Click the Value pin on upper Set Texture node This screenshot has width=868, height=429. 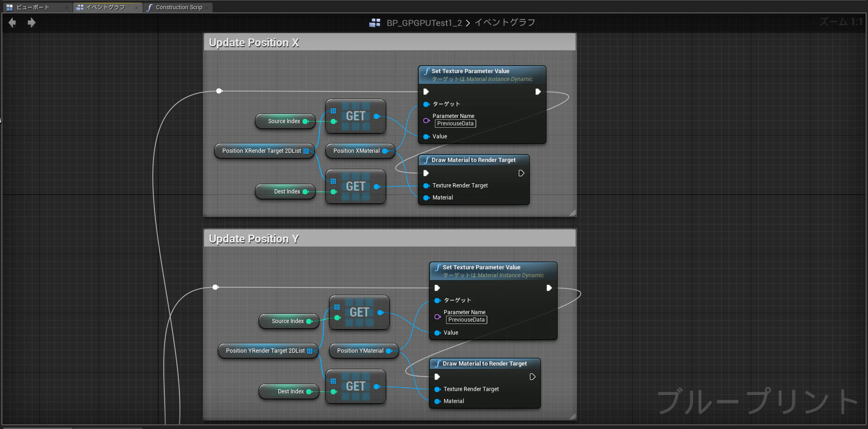[x=426, y=137]
